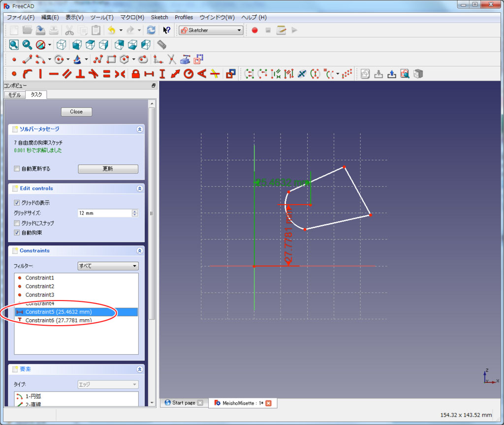Viewport: 504px width, 425px height.
Task: Click the axonometric view cube icon
Action: point(62,45)
